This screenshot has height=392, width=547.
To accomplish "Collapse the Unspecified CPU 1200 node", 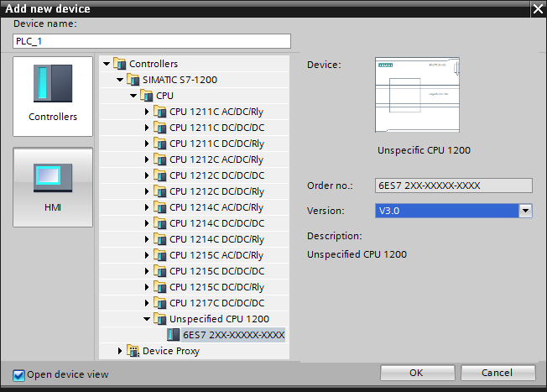I will pyautogui.click(x=147, y=319).
